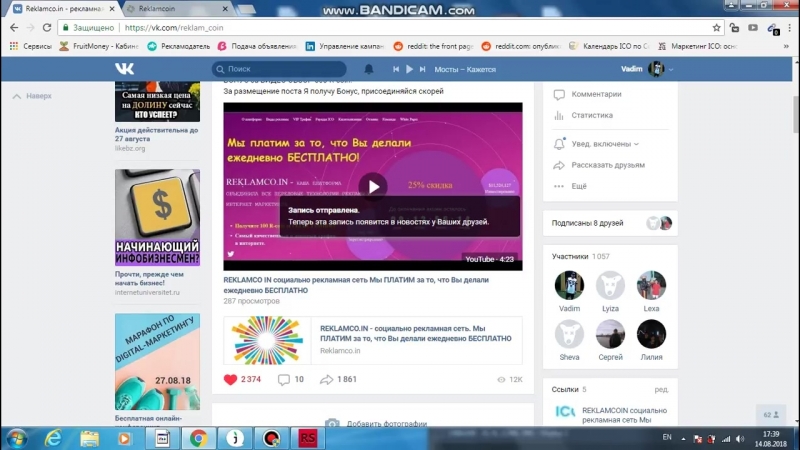Open the Reklamco.in link preview card
800x450 pixels.
373,340
